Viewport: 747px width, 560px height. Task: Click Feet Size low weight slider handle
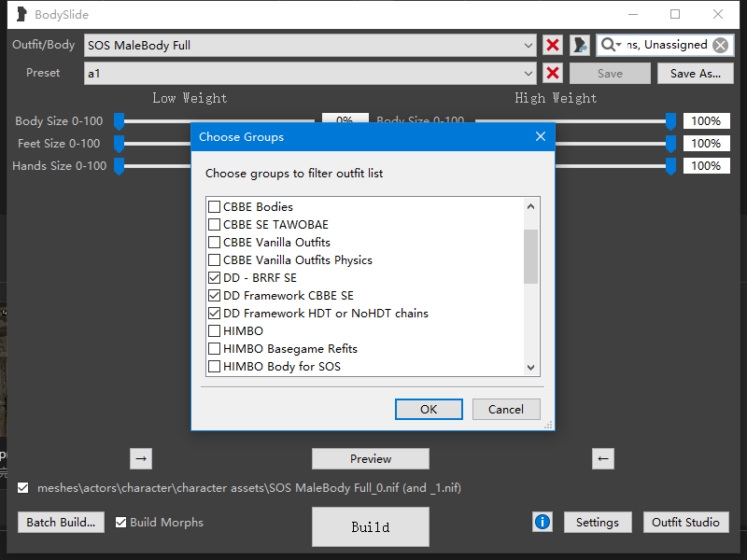[x=120, y=145]
